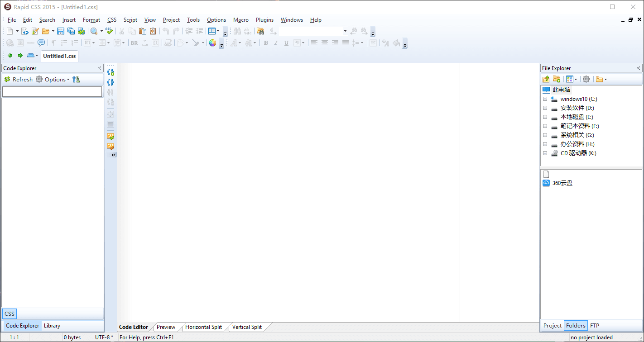This screenshot has height=342, width=644.
Task: Open the Macro menu
Action: (241, 20)
